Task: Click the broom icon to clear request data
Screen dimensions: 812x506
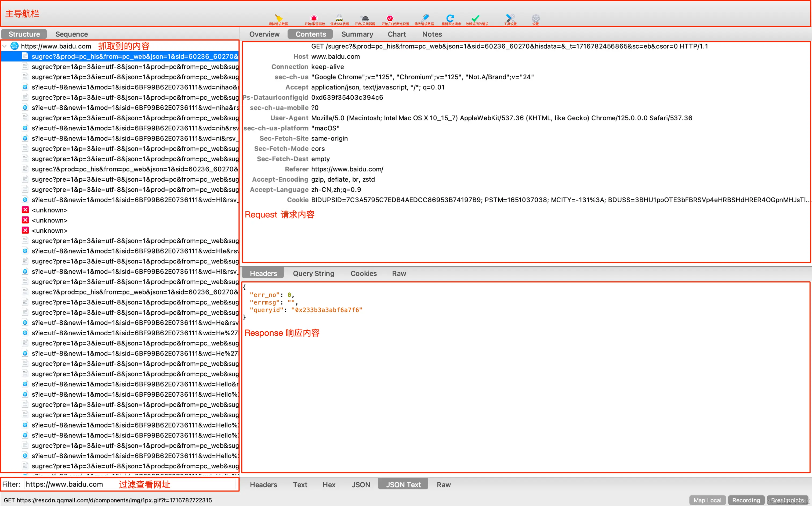Action: tap(278, 18)
